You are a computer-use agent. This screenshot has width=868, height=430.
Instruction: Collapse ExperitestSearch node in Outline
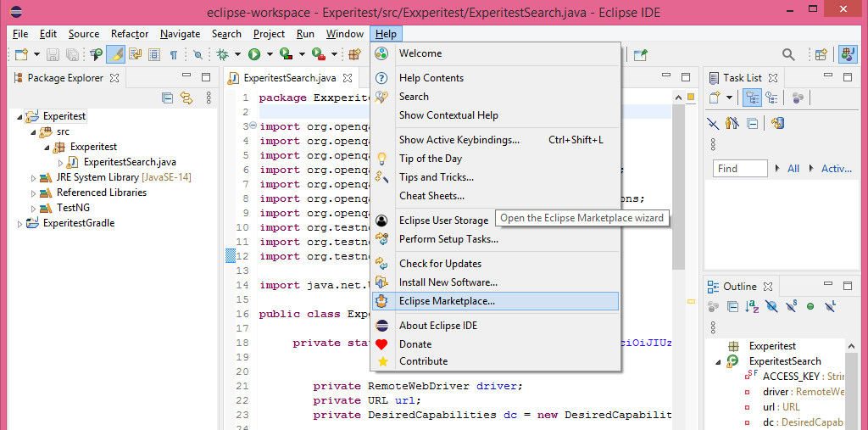click(x=719, y=362)
